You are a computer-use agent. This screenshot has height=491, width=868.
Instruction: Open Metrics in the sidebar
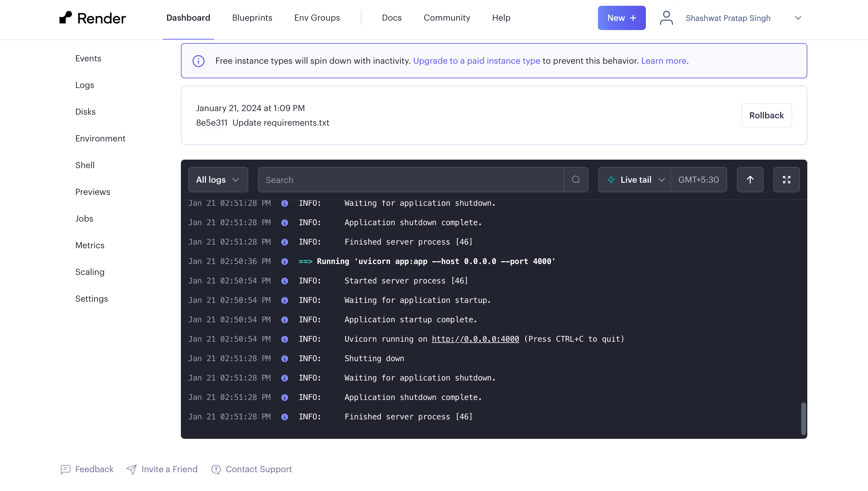[90, 245]
